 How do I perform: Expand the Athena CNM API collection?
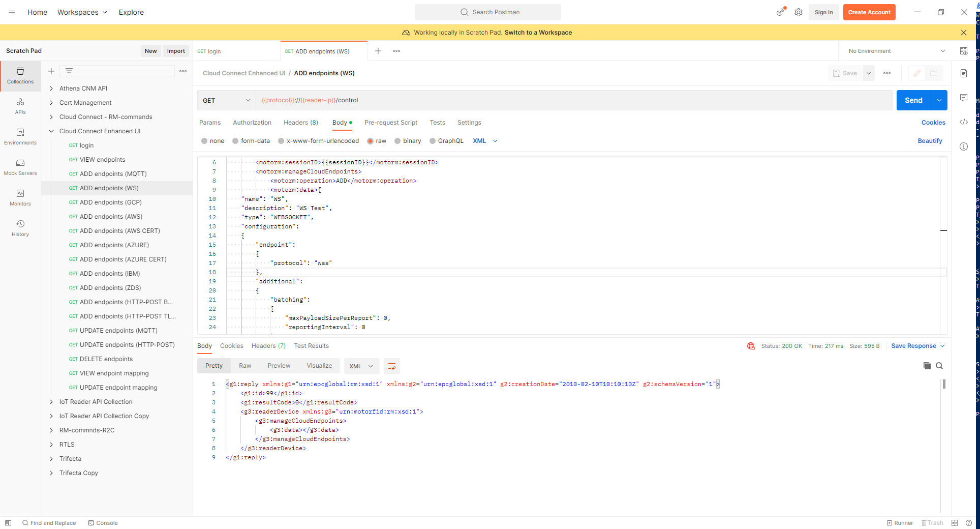(51, 89)
